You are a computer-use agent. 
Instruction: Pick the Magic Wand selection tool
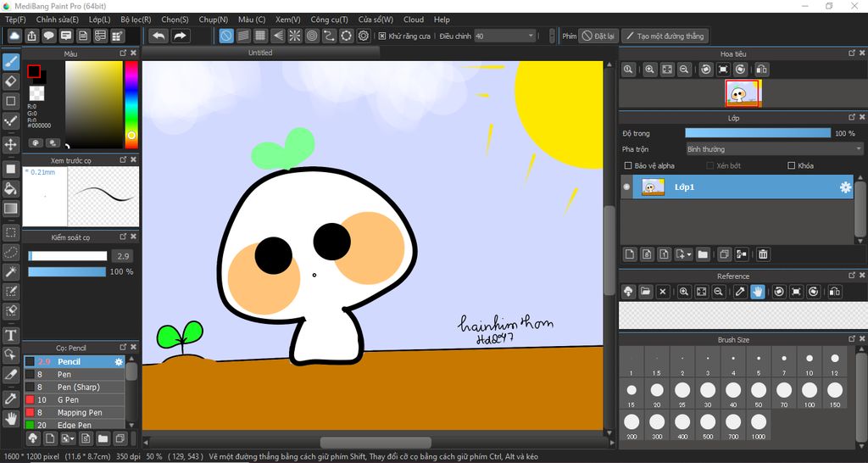click(x=11, y=272)
